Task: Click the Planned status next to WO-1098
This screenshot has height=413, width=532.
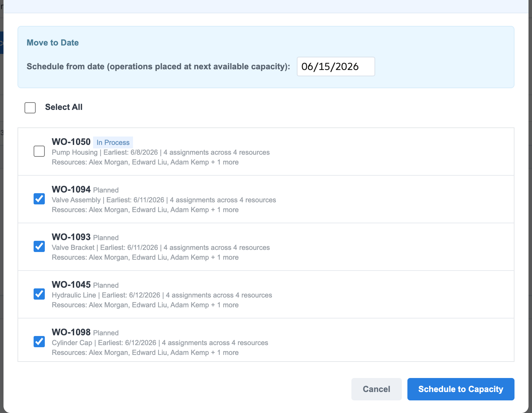Action: pyautogui.click(x=106, y=333)
